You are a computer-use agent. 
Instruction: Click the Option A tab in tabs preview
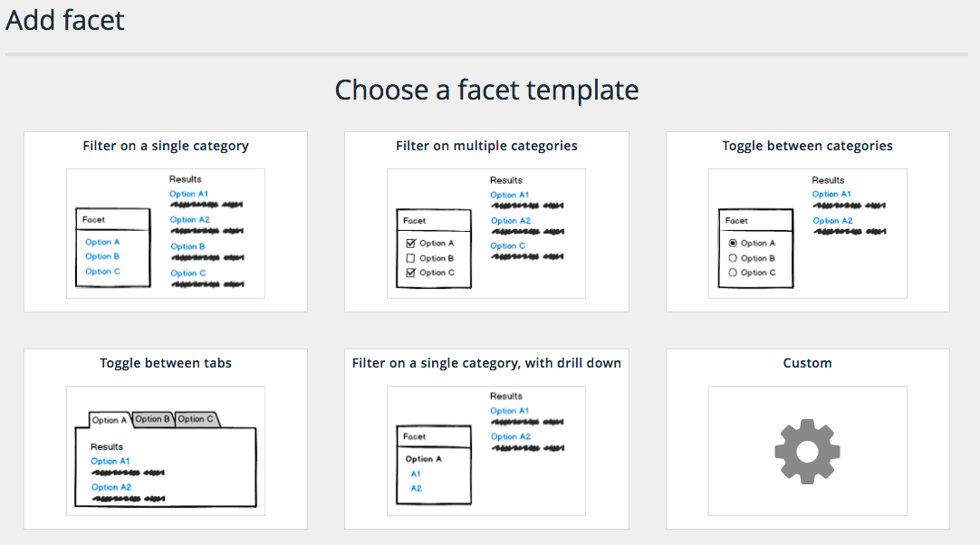(110, 420)
